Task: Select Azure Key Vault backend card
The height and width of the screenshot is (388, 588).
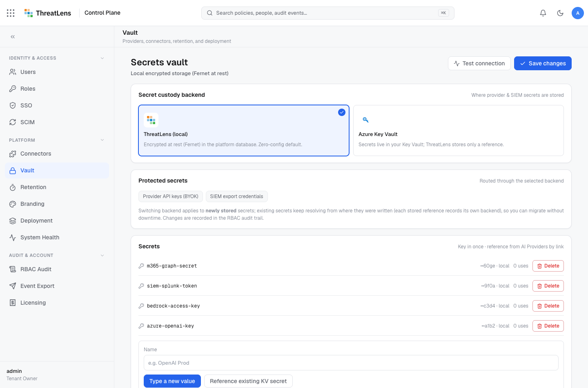Action: pyautogui.click(x=458, y=131)
